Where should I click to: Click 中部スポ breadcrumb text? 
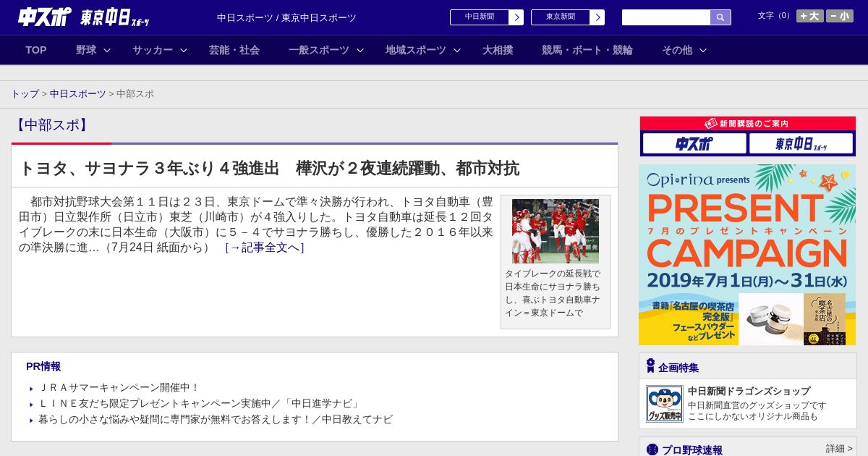coord(135,94)
